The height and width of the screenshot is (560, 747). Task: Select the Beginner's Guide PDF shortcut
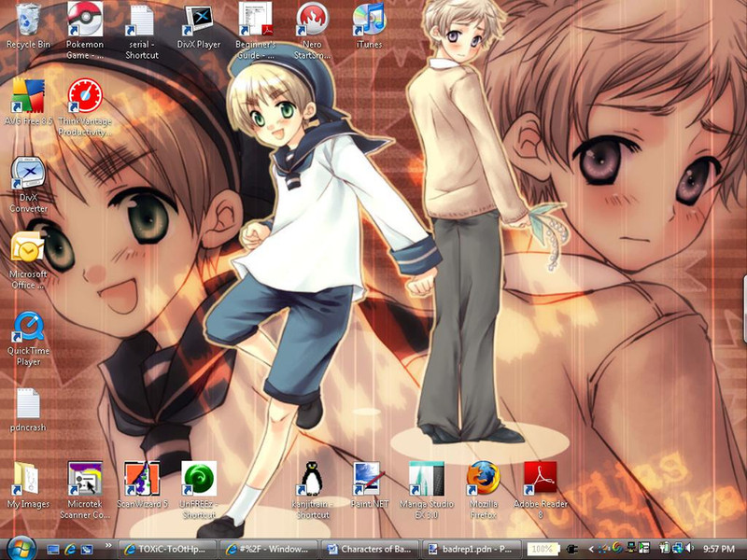255,19
